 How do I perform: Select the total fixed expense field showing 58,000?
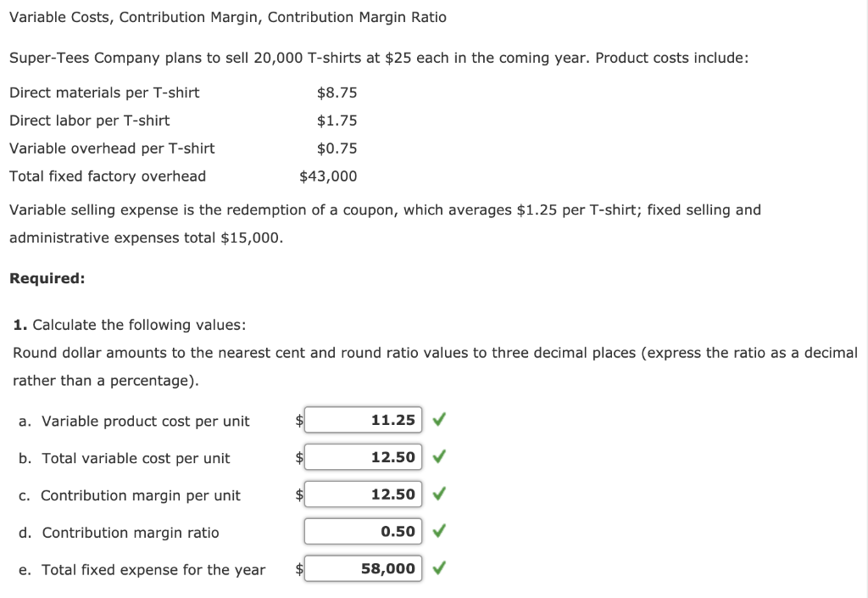pyautogui.click(x=363, y=568)
